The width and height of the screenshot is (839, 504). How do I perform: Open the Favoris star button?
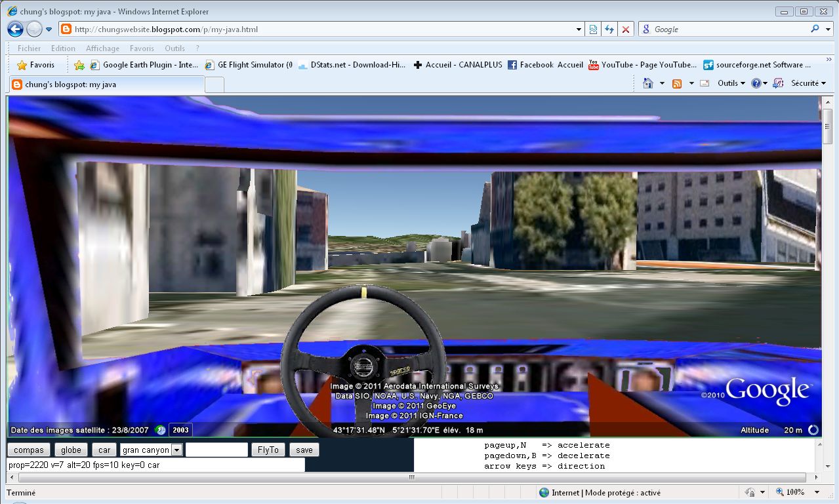tap(36, 65)
